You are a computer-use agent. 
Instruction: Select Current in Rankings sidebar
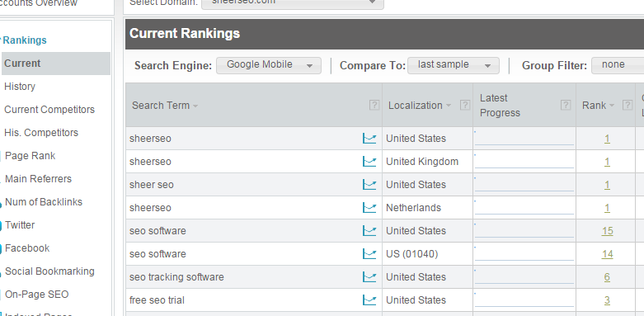click(56, 64)
